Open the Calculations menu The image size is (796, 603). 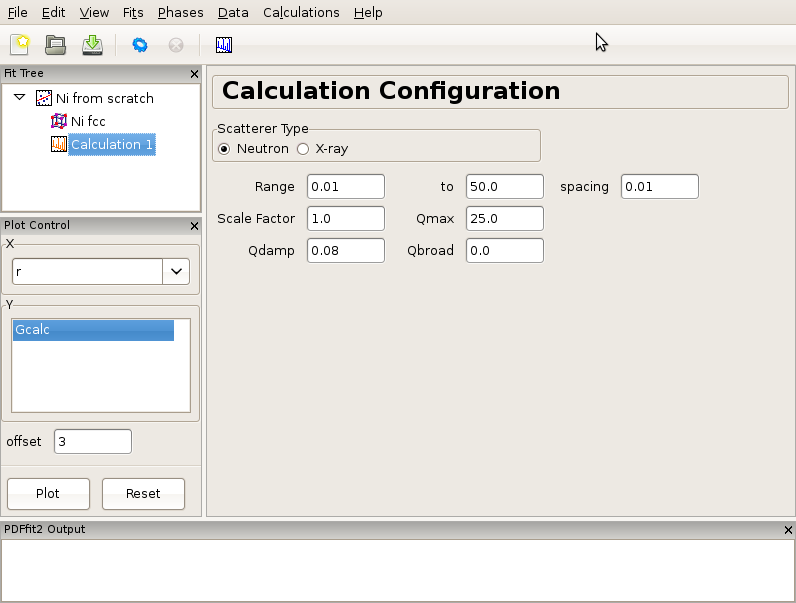[x=301, y=13]
